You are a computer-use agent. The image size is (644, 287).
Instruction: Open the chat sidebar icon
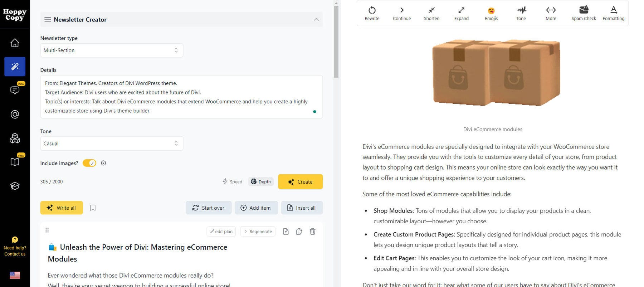15,90
